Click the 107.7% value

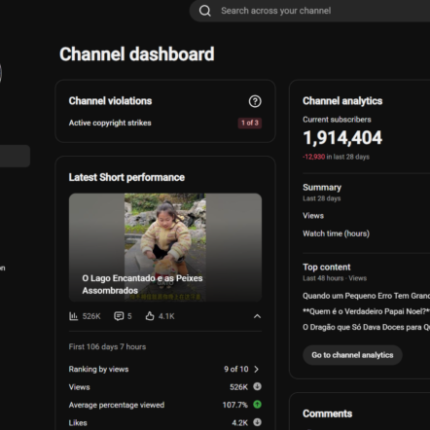pos(235,405)
